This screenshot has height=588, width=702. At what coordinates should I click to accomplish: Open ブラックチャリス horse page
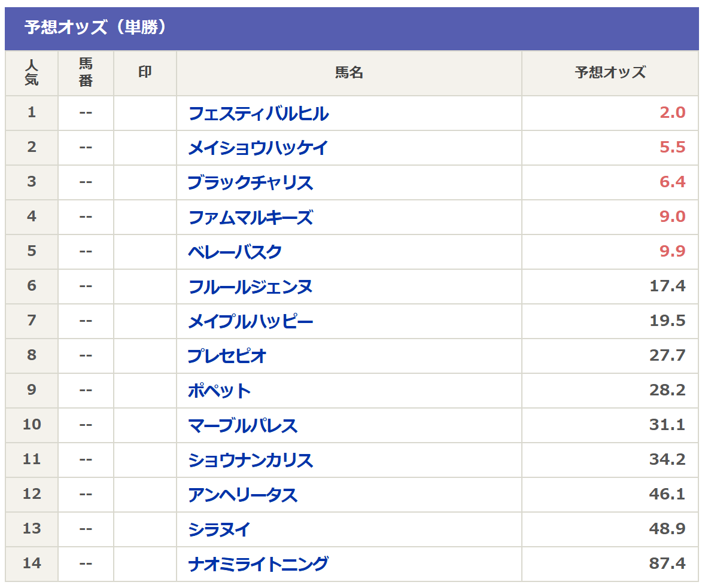250,182
